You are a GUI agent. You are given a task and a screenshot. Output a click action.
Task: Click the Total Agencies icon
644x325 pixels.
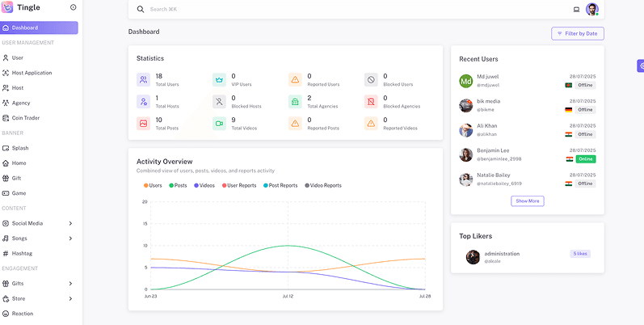coord(295,102)
